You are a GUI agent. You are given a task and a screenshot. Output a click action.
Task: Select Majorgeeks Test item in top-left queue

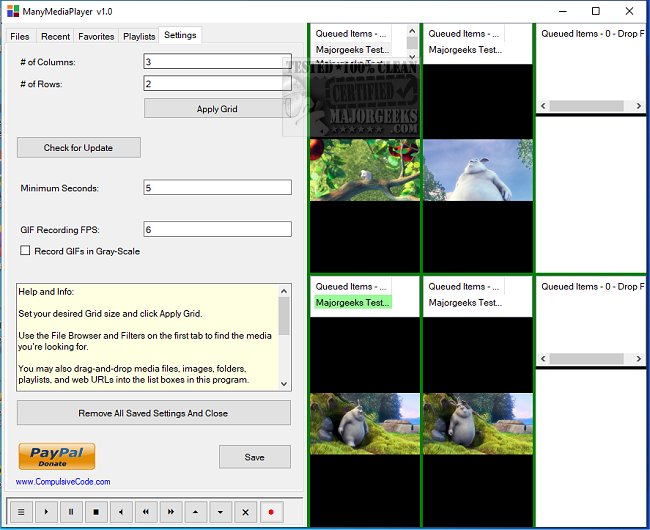352,50
